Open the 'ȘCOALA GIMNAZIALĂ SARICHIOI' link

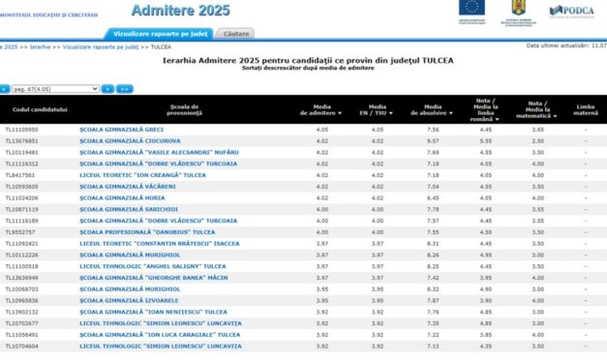129,209
